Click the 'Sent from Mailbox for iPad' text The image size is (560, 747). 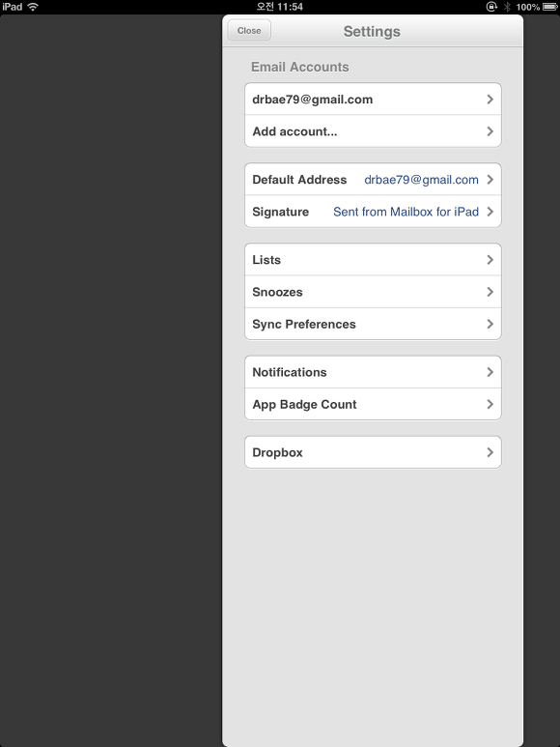point(406,212)
